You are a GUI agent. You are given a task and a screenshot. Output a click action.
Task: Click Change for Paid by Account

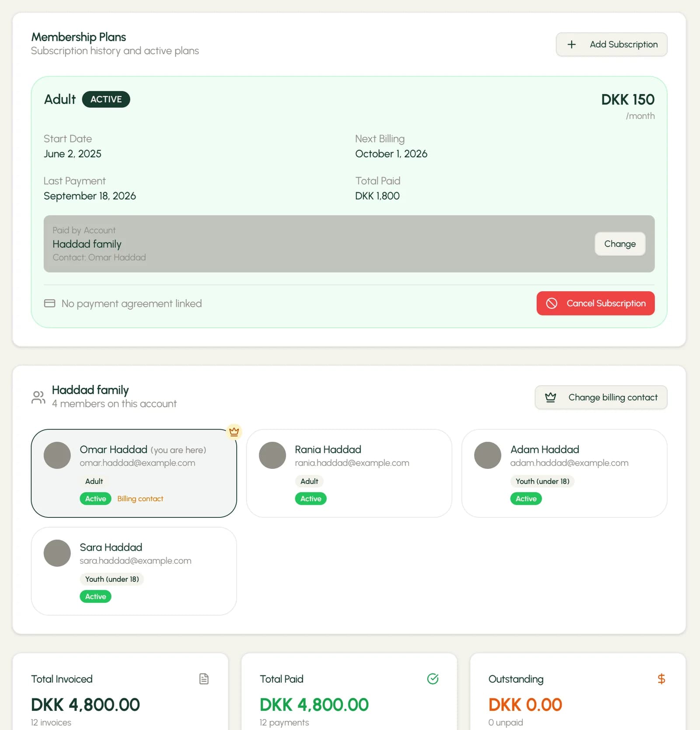620,244
